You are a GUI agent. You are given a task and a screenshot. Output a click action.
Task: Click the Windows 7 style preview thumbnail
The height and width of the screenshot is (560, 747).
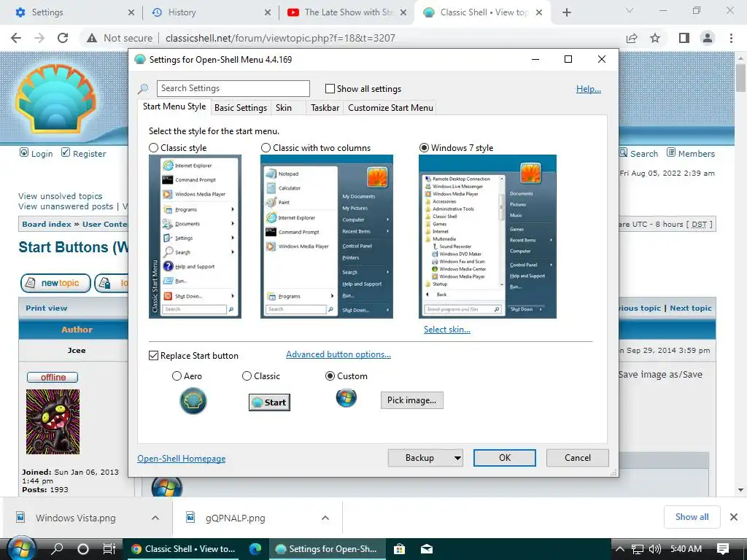[487, 237]
